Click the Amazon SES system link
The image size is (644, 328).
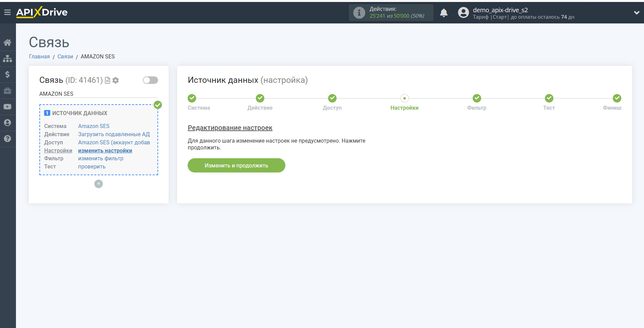(x=94, y=126)
